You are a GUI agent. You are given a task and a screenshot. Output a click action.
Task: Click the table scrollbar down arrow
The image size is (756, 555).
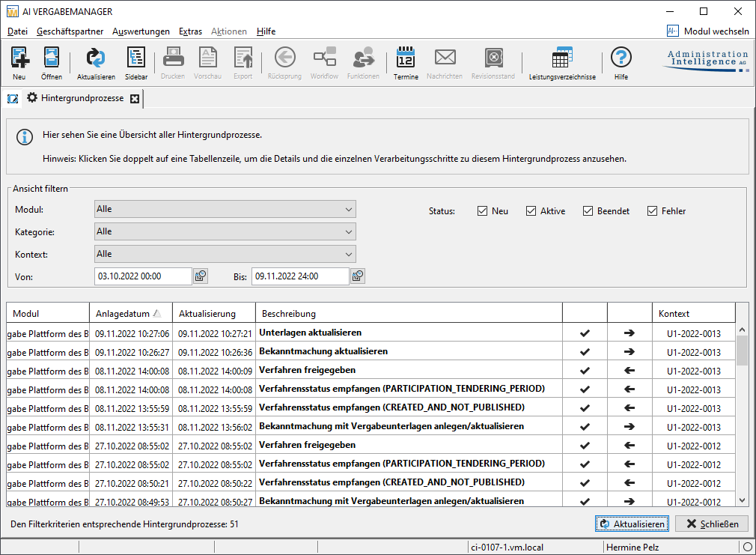(742, 500)
